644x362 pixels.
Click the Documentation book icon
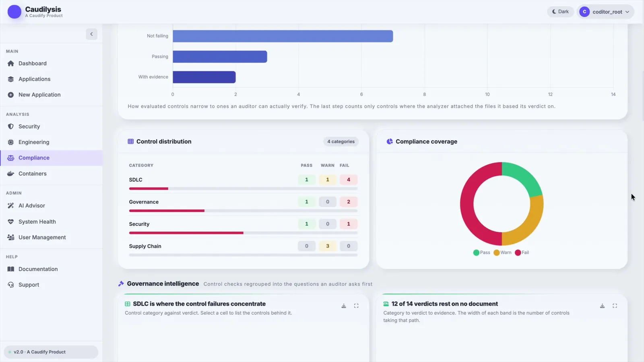(x=11, y=269)
